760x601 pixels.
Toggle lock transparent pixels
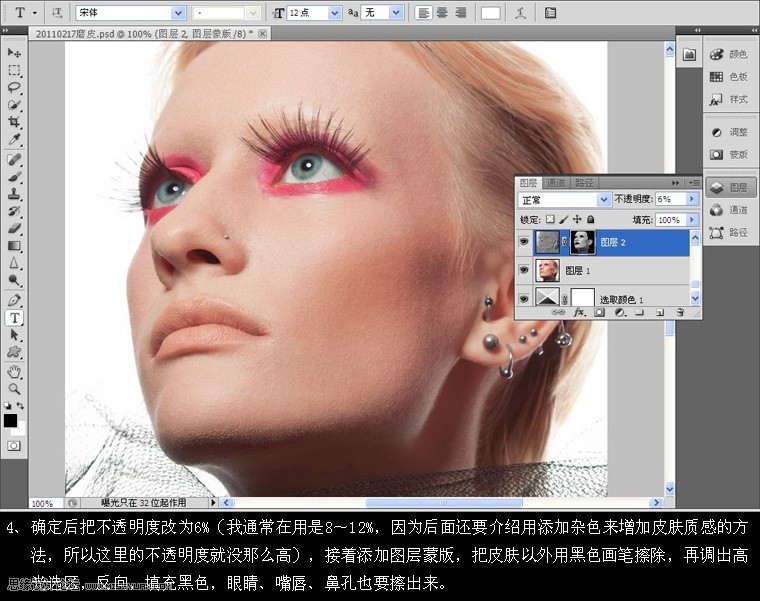550,220
